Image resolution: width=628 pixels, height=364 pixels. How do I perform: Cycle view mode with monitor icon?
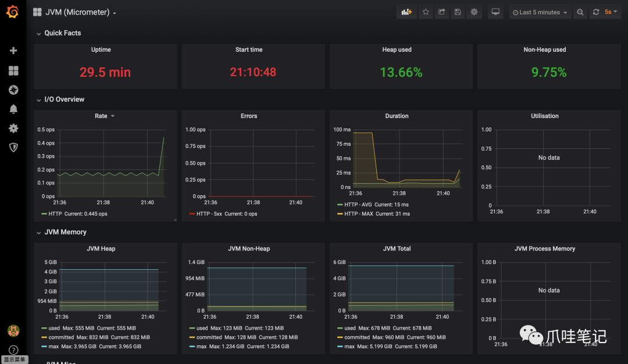click(495, 12)
